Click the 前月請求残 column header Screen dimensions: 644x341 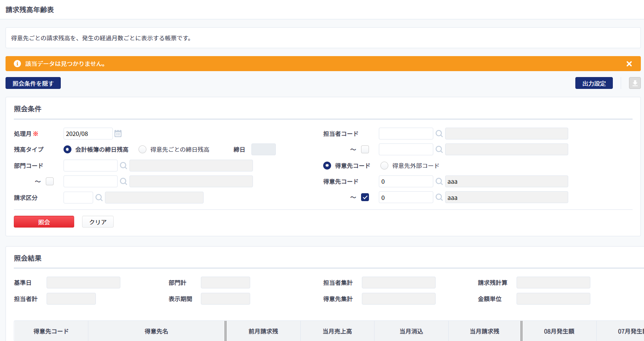pyautogui.click(x=263, y=331)
